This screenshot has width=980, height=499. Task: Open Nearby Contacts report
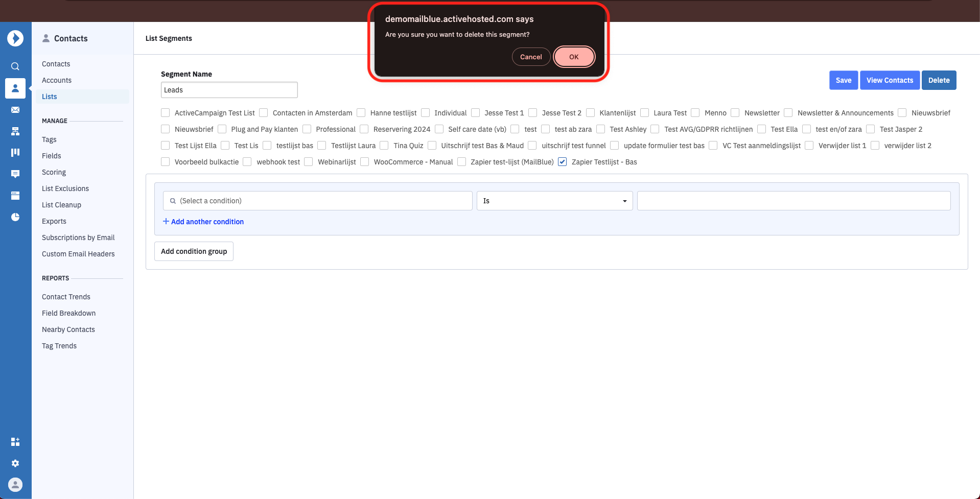[68, 329]
